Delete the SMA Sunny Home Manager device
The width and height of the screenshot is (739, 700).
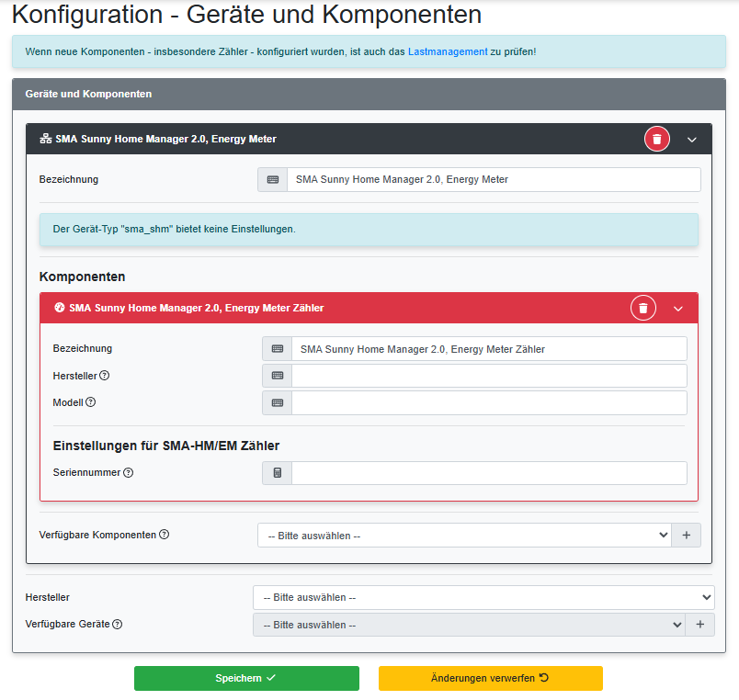coord(657,139)
